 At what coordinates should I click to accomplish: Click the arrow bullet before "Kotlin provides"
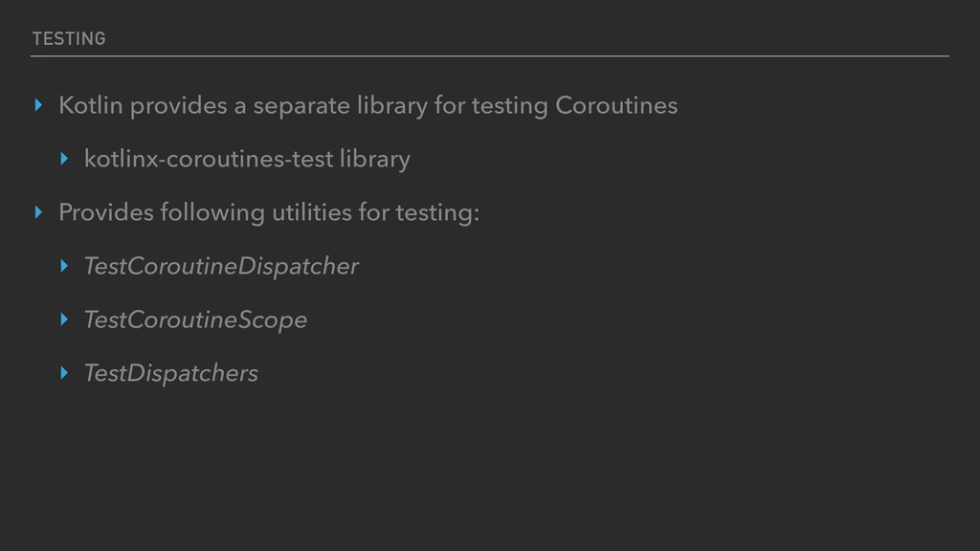pos(38,105)
